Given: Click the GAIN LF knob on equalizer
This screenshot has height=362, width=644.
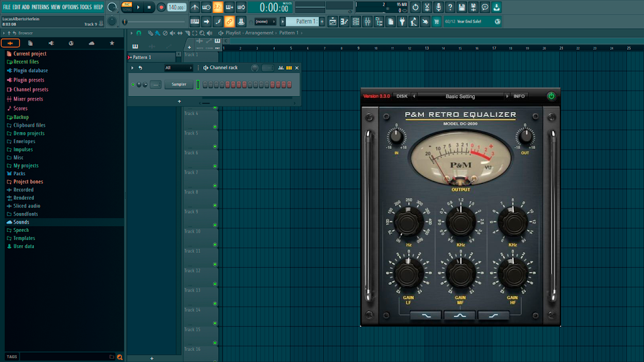Looking at the screenshot, I should tap(408, 273).
